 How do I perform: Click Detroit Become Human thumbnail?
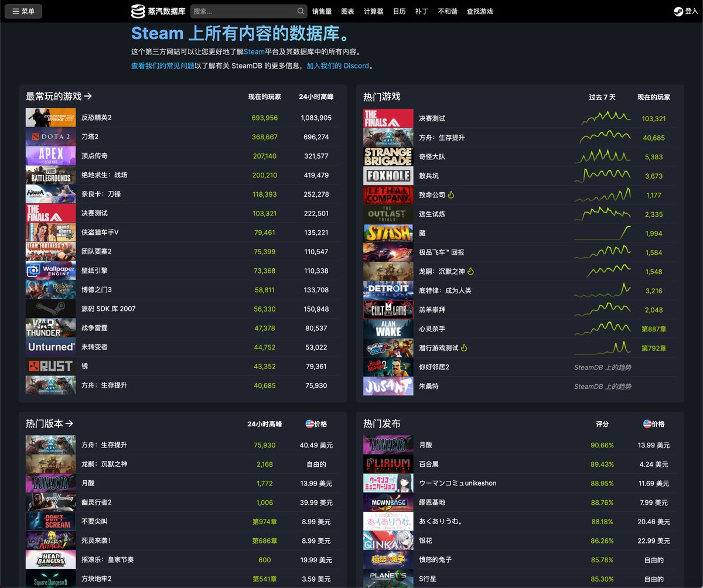tap(388, 290)
